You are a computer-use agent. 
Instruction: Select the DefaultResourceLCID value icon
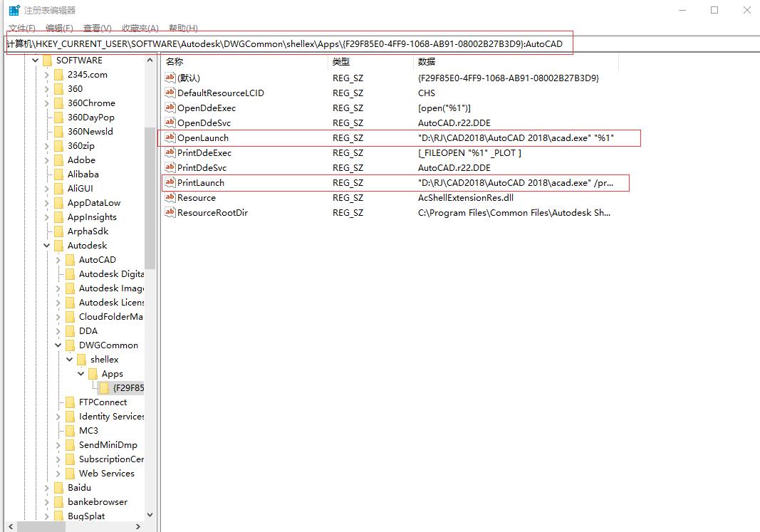(170, 93)
